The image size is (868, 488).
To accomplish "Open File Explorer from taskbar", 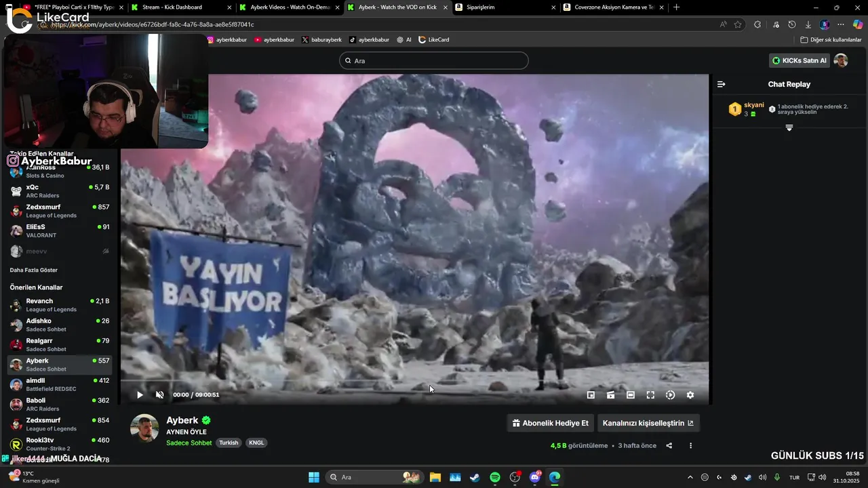I will tap(435, 477).
